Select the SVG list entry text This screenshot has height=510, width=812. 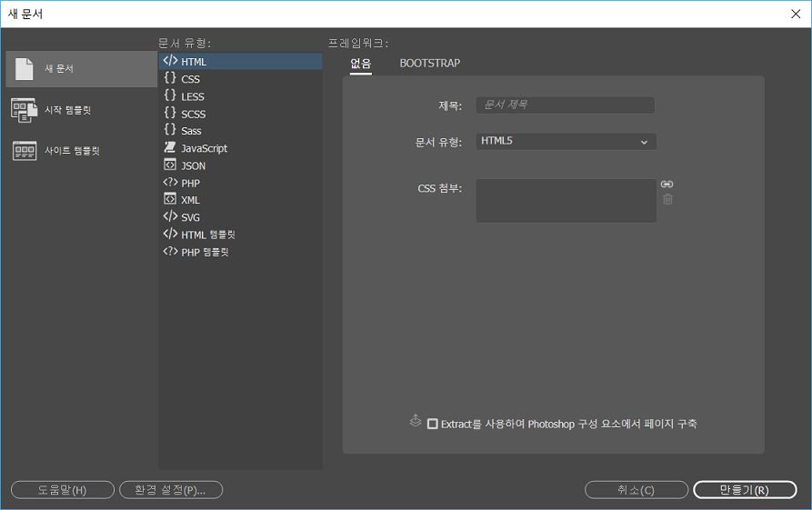pos(190,217)
